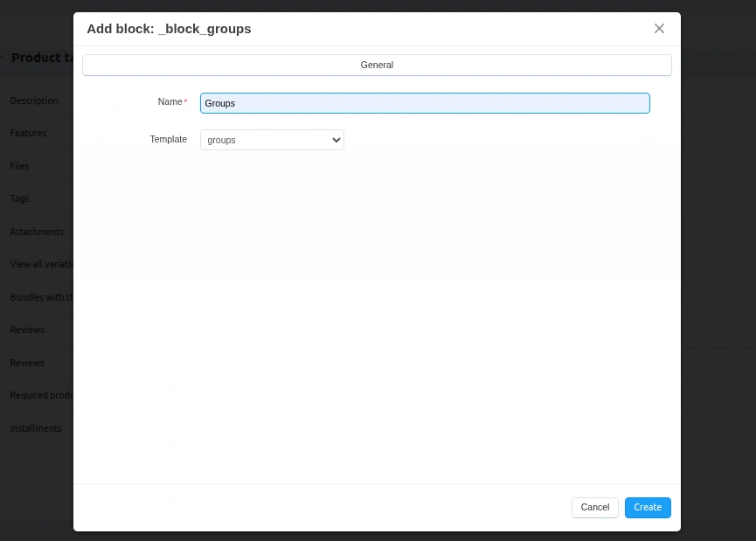Click the lower Reviews row
Screen dimensions: 756x541
[27, 363]
